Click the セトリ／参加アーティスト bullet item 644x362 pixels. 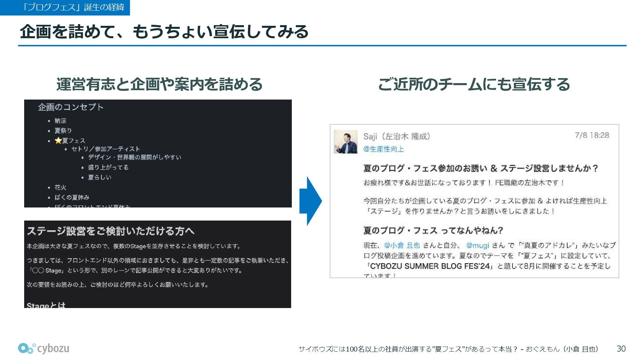coord(106,149)
